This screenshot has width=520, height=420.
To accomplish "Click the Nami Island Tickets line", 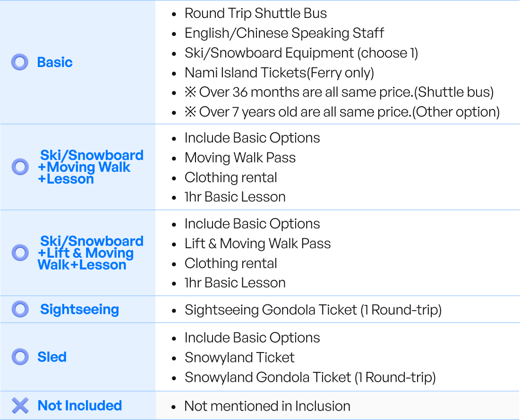I will click(279, 73).
